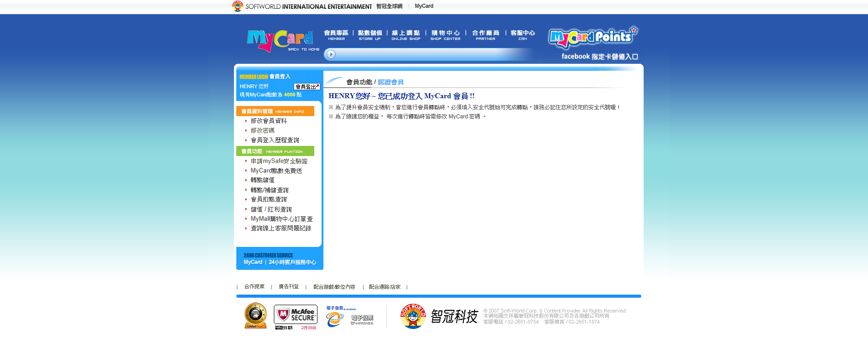Click the HENRY 您好 greeting text

254,86
